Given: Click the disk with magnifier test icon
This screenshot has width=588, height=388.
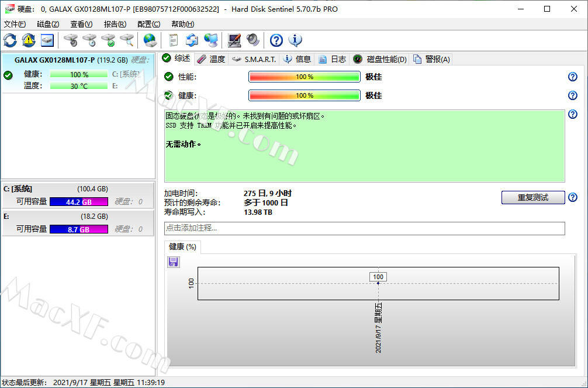Looking at the screenshot, I should [x=126, y=40].
